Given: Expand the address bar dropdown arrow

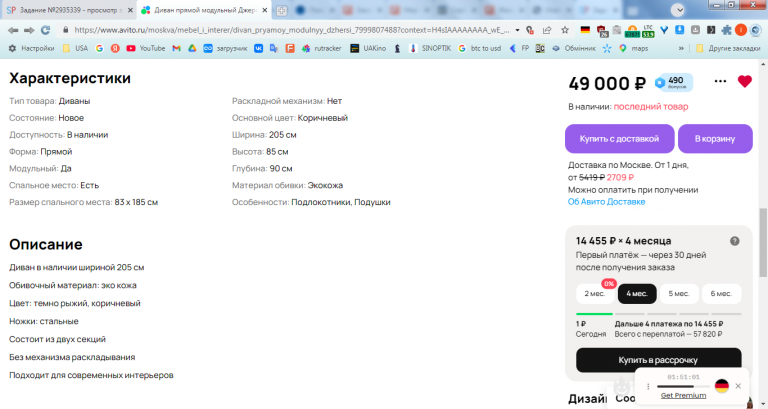Looking at the screenshot, I should click(x=517, y=30).
